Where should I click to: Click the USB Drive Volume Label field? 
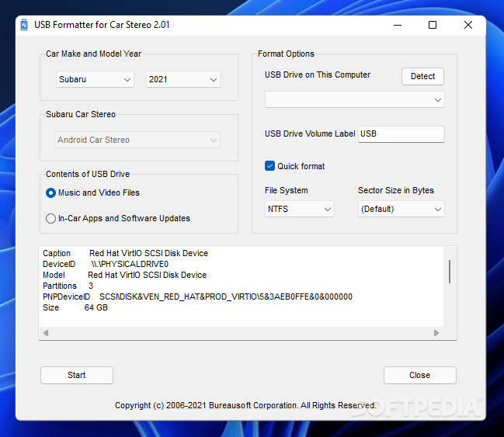click(401, 134)
